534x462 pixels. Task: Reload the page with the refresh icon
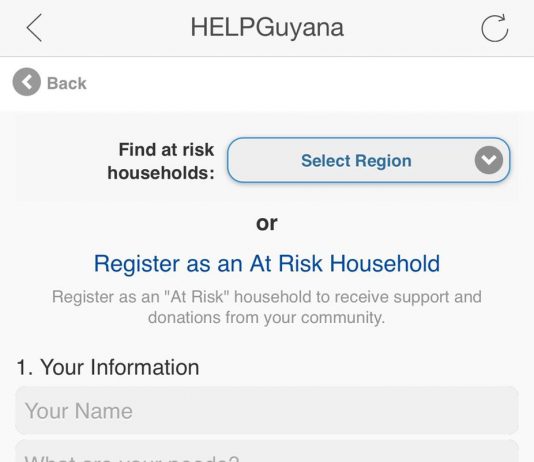click(495, 28)
